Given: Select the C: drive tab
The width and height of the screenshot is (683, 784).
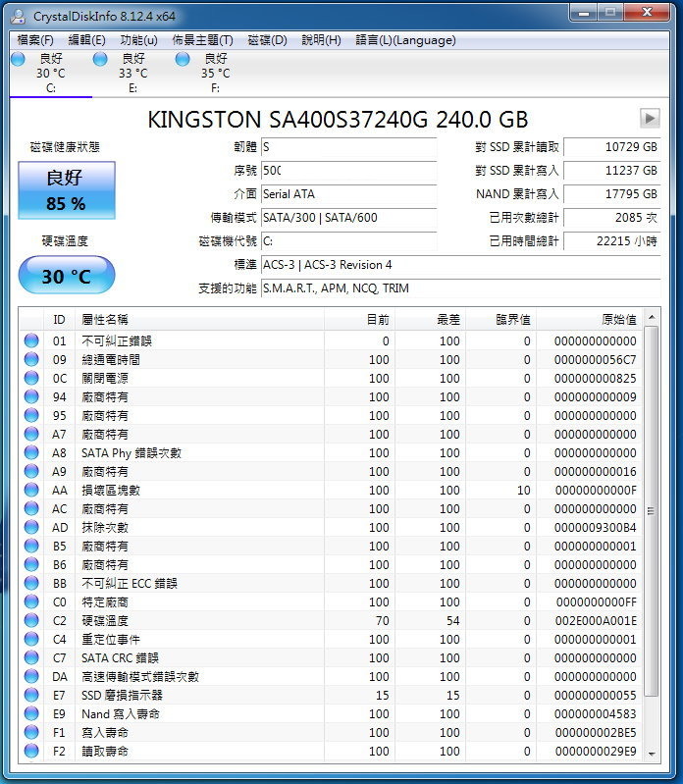Looking at the screenshot, I should (50, 73).
